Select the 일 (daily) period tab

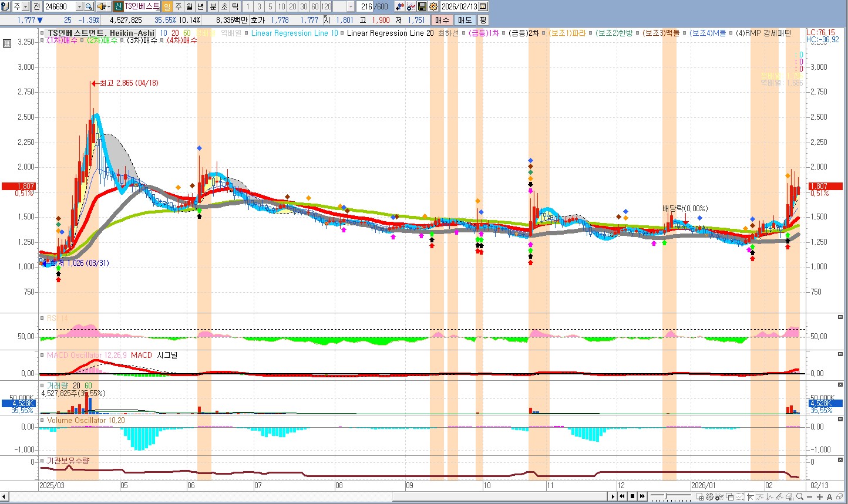coord(167,6)
